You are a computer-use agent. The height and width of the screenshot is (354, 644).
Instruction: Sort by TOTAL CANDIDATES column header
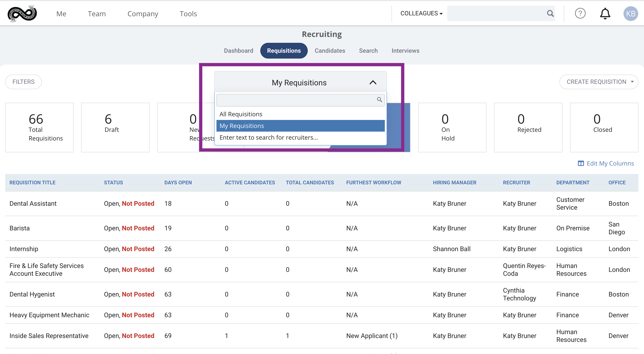pyautogui.click(x=310, y=183)
